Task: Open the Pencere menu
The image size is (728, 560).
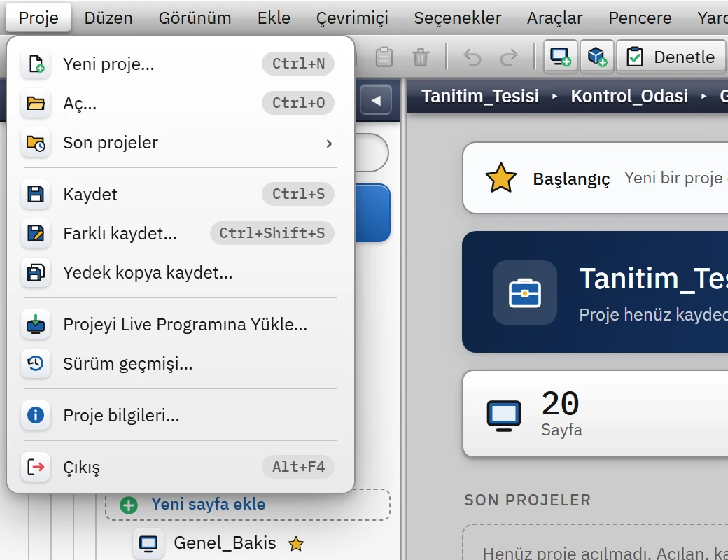Action: click(x=640, y=18)
